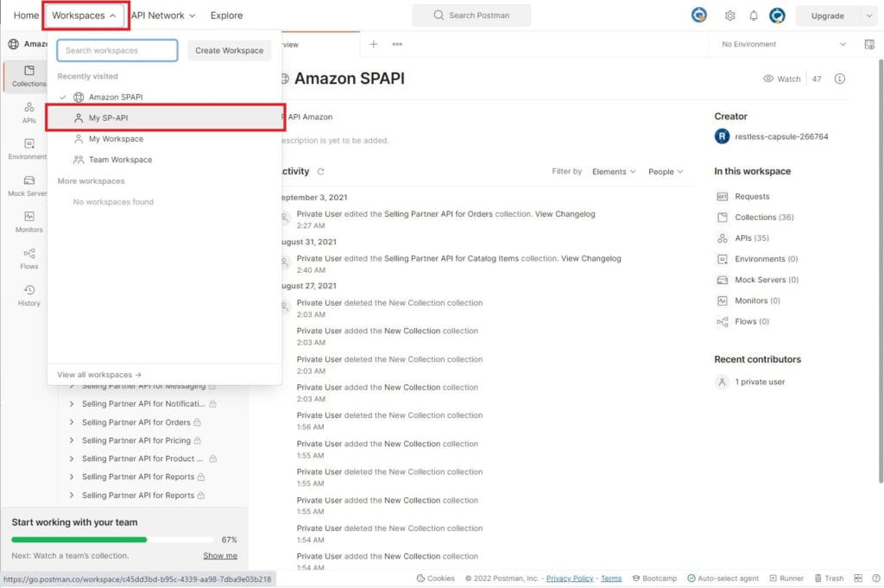The height and width of the screenshot is (588, 884).
Task: Open a new tab with plus icon
Action: point(373,44)
